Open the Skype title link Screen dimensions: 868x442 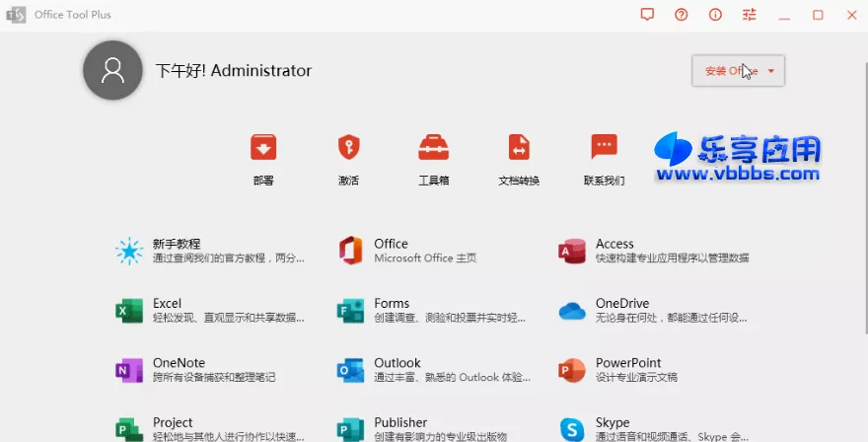coord(613,422)
